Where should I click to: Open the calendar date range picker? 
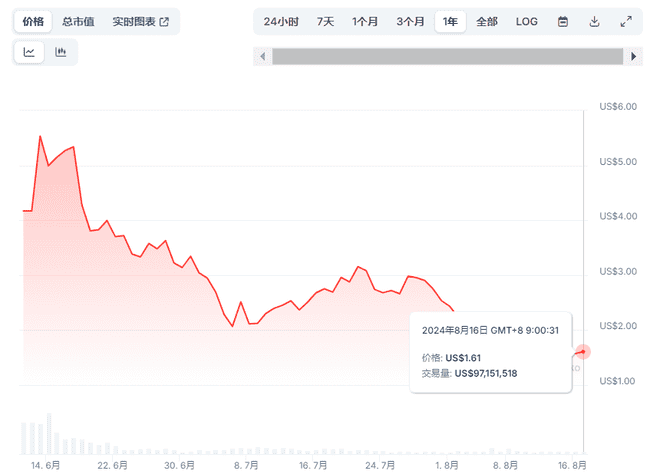pyautogui.click(x=563, y=21)
